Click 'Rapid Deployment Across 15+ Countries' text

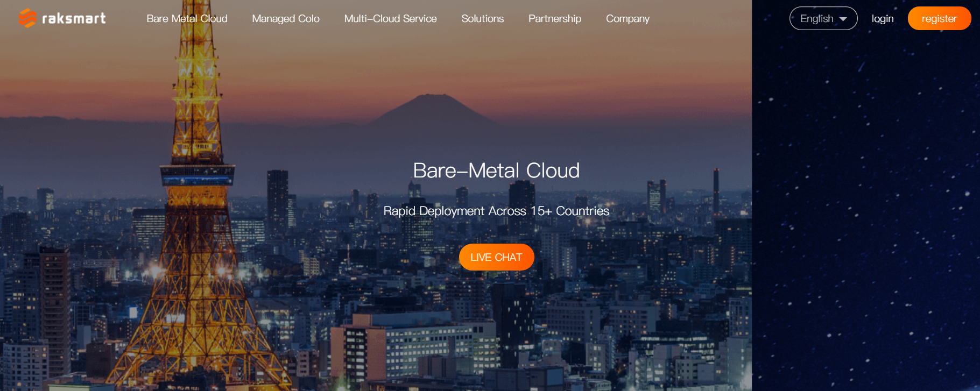[x=496, y=211]
